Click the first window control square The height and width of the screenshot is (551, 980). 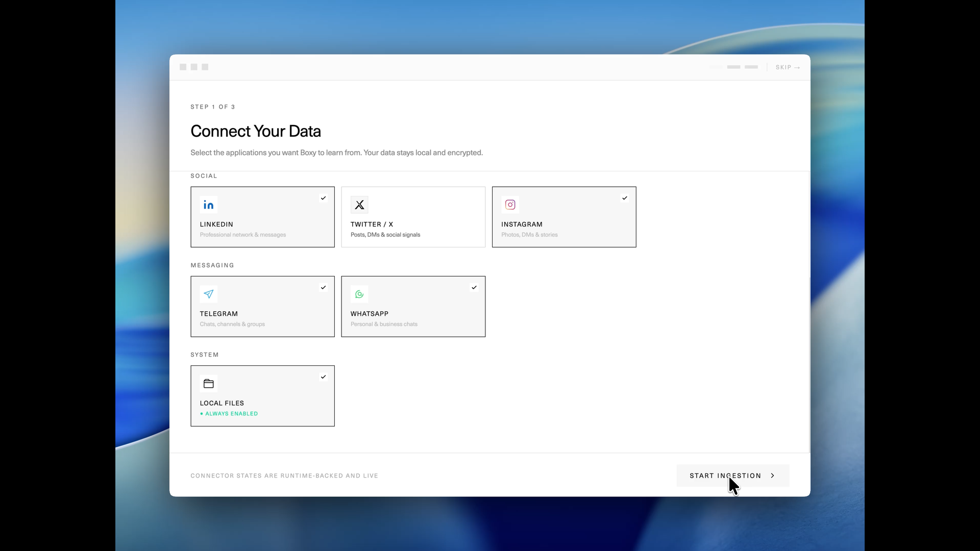click(x=183, y=67)
